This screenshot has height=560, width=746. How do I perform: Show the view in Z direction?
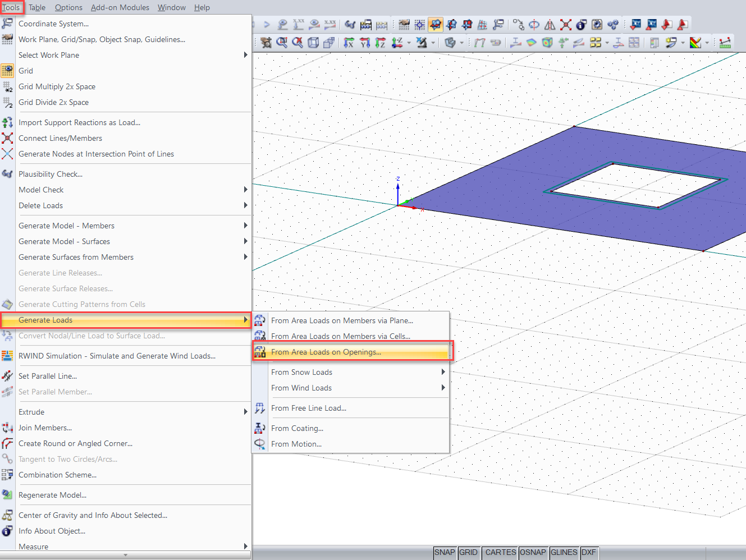click(381, 43)
